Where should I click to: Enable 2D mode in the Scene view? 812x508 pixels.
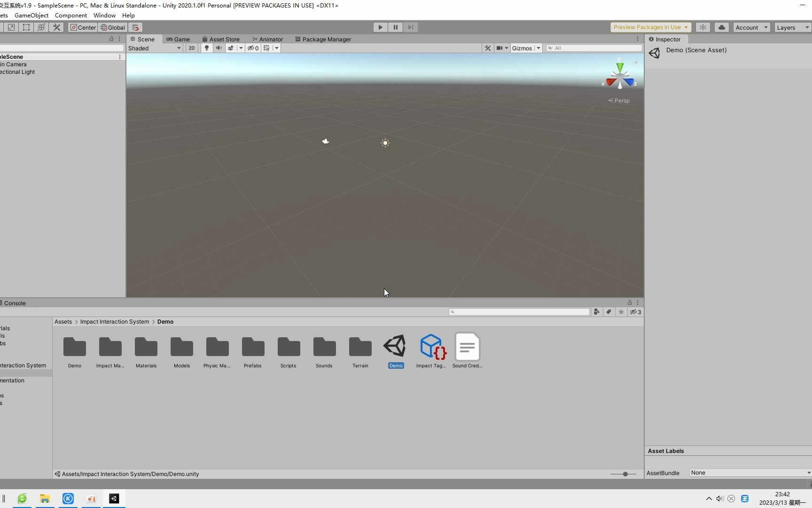[x=191, y=48]
